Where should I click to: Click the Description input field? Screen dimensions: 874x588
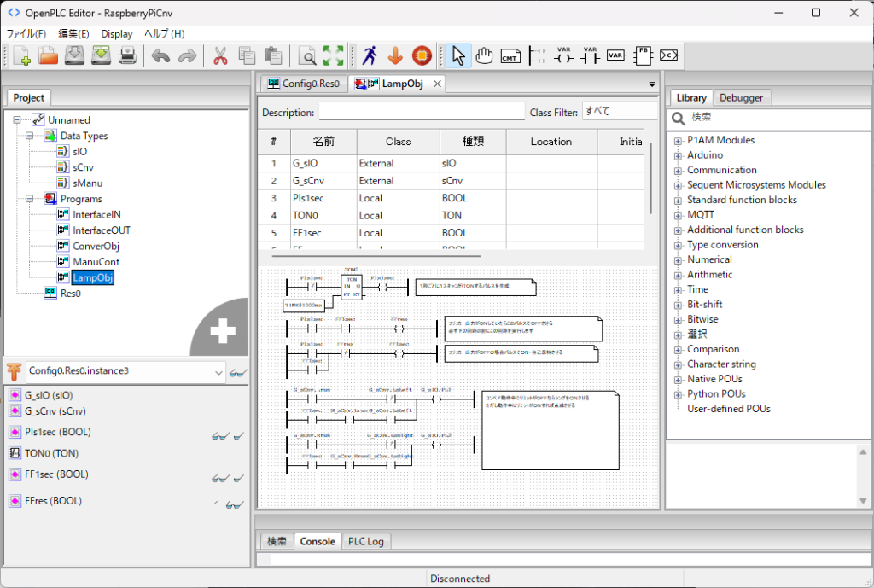point(422,112)
